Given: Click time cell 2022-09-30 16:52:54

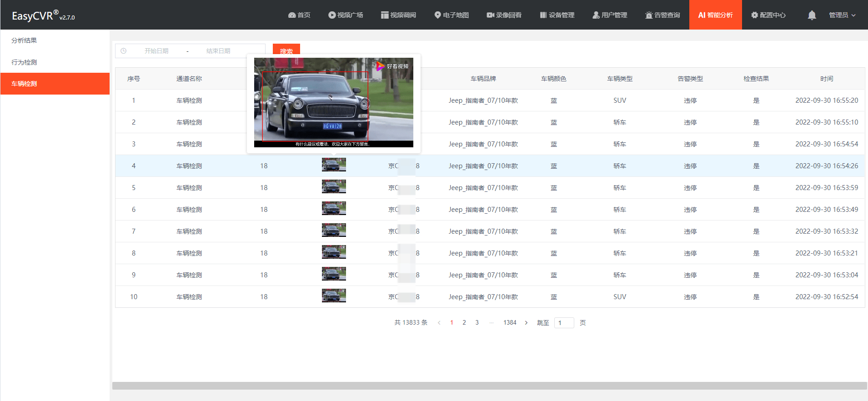Looking at the screenshot, I should [827, 297].
